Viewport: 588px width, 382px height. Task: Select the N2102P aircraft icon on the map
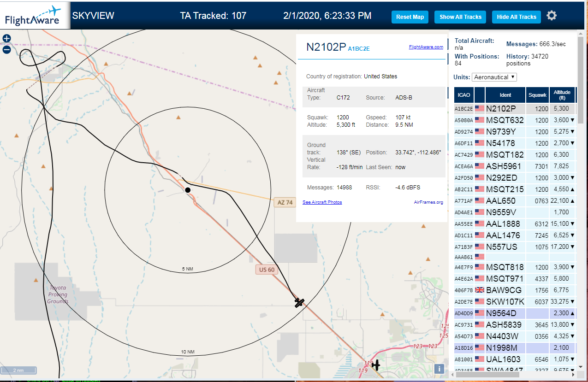coord(300,303)
